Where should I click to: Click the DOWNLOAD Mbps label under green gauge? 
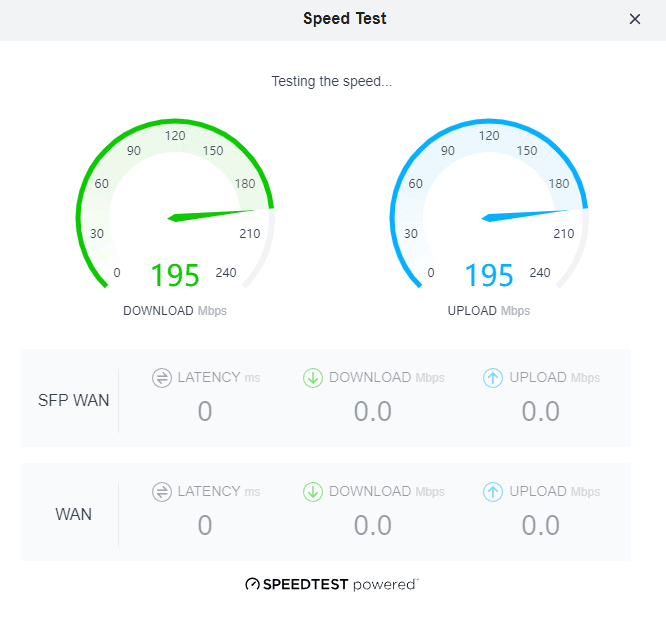click(175, 311)
